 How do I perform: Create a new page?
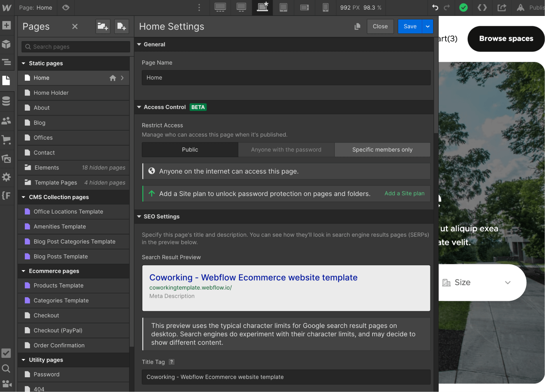pyautogui.click(x=122, y=26)
